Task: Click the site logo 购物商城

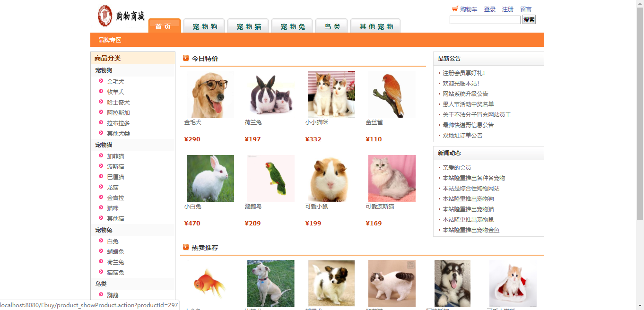Action: (x=121, y=16)
